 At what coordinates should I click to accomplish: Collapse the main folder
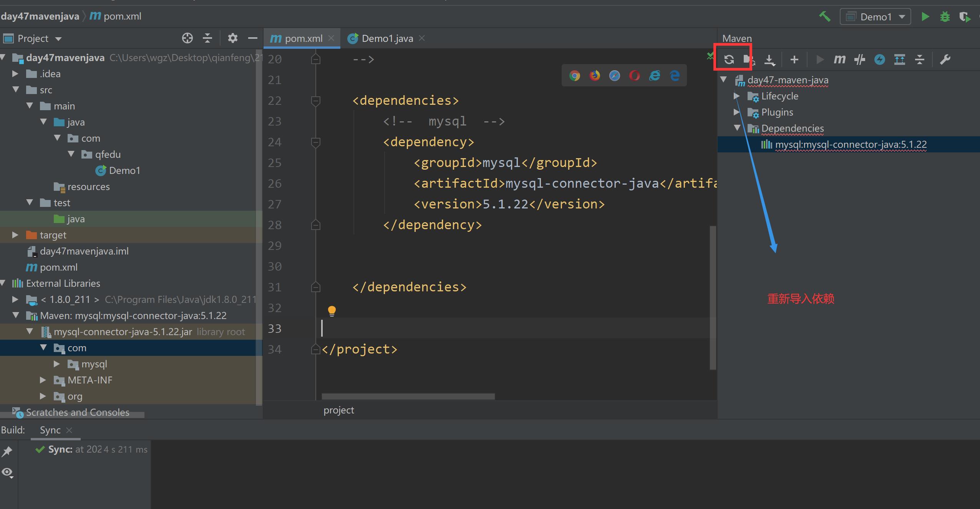30,106
